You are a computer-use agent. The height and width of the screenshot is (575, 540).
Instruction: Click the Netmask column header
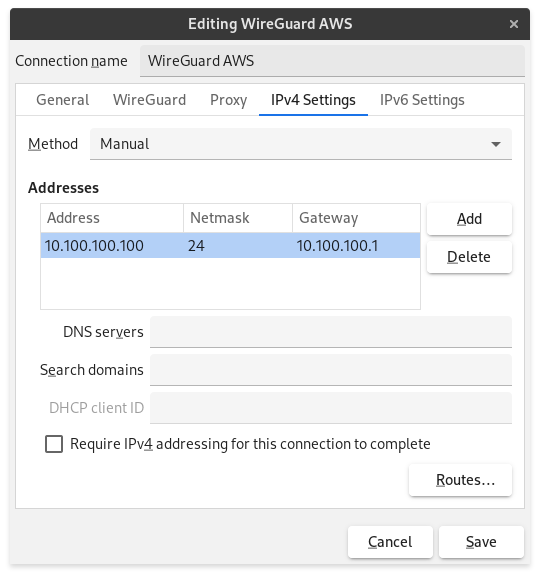tap(238, 218)
